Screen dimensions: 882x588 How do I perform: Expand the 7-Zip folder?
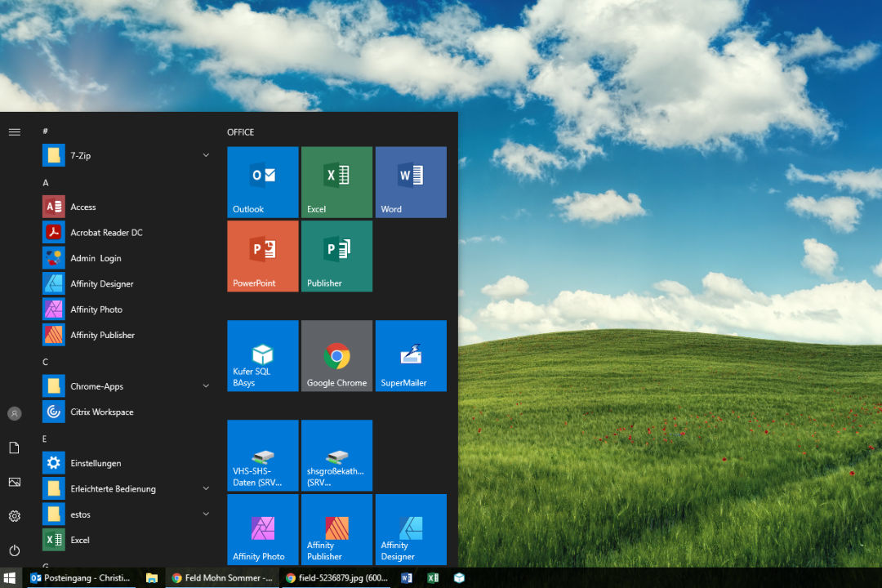tap(127, 155)
